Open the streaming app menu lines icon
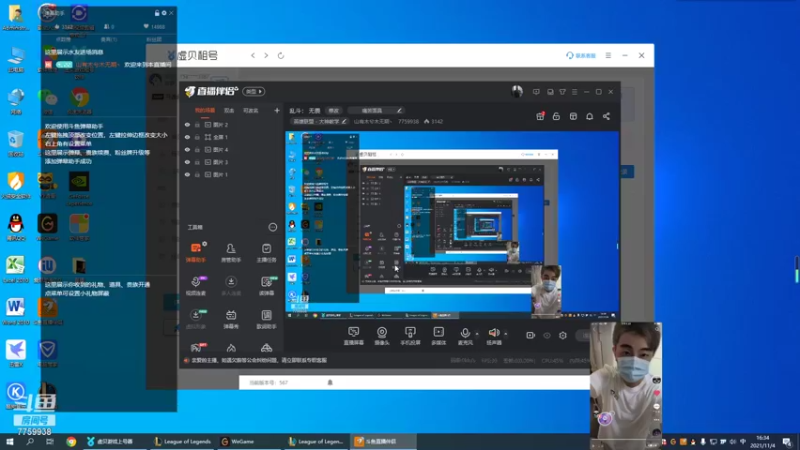Image resolution: width=800 pixels, height=450 pixels. [574, 92]
